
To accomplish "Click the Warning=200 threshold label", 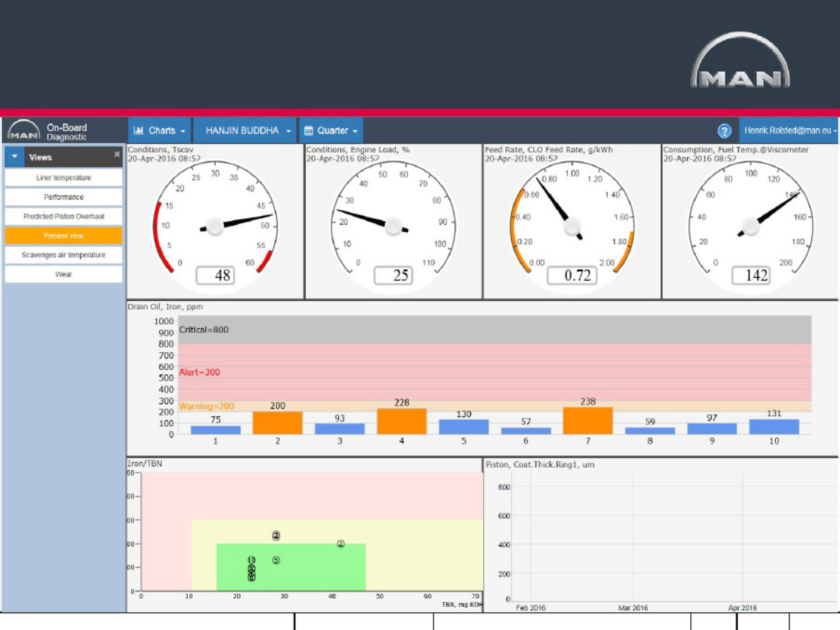I will 207,407.
